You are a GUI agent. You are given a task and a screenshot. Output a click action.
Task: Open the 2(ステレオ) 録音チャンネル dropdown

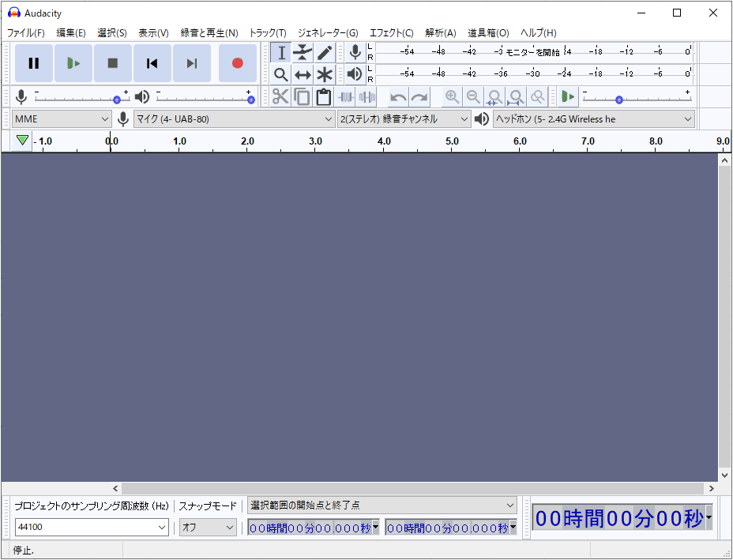coord(404,119)
